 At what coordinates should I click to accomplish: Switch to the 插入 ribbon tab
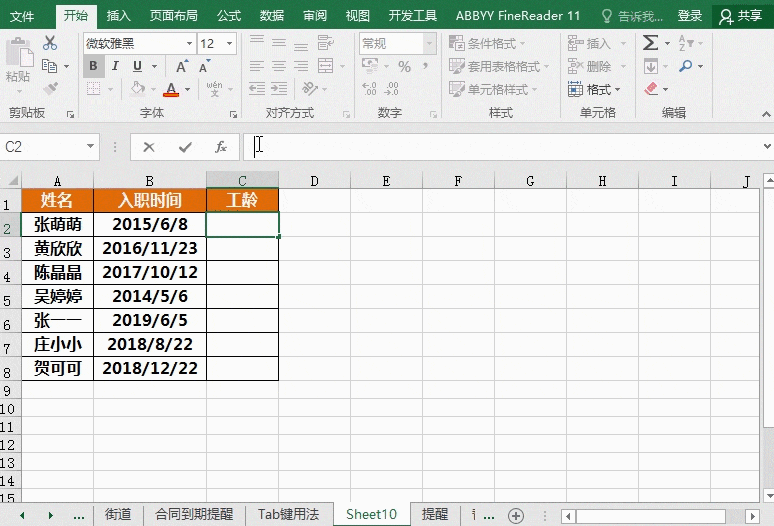click(118, 16)
